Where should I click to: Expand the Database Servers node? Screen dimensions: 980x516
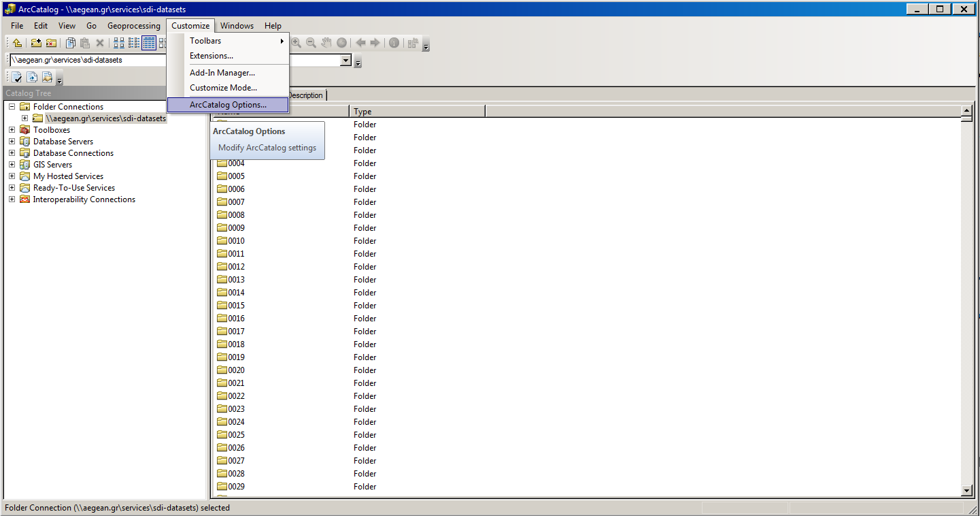tap(12, 141)
